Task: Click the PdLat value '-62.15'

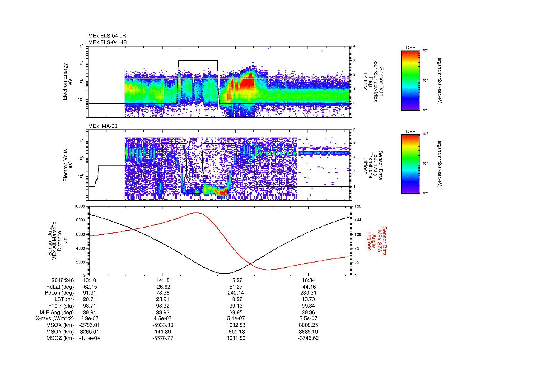Action: click(89, 287)
